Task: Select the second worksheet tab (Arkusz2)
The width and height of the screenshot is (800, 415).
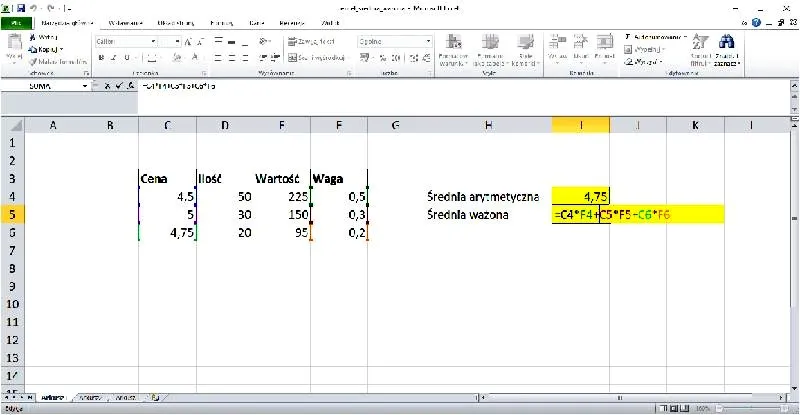Action: (x=90, y=397)
